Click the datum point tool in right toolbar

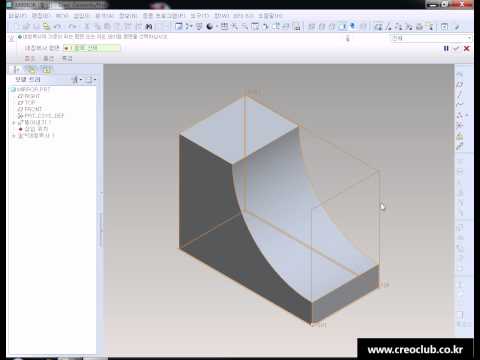click(x=460, y=115)
